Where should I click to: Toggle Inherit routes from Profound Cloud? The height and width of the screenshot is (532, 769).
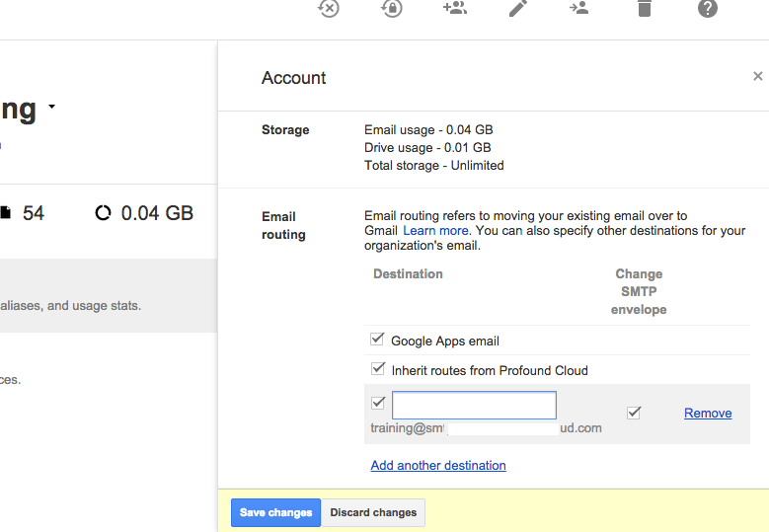tap(378, 368)
